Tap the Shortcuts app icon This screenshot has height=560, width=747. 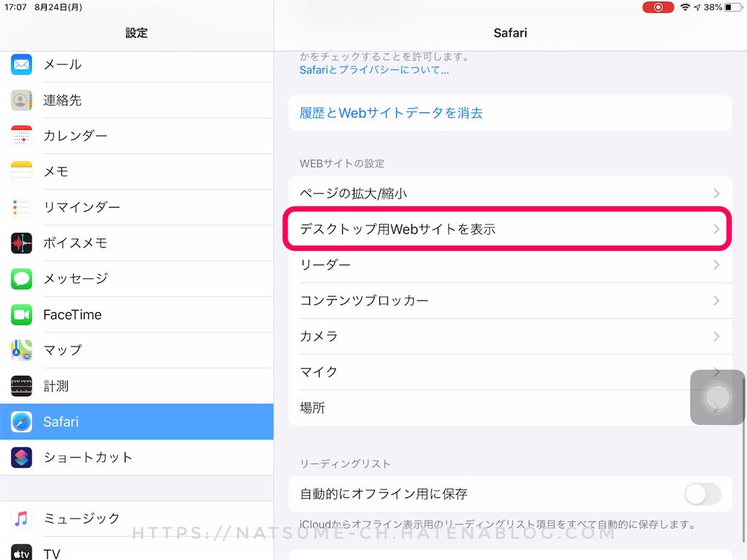click(21, 457)
